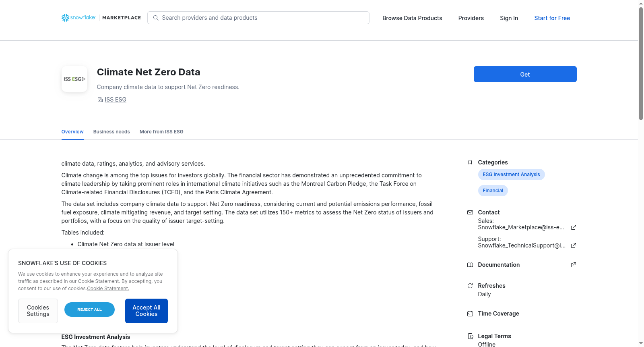Click the Snowflake logo icon
The image size is (644, 347).
(x=65, y=18)
